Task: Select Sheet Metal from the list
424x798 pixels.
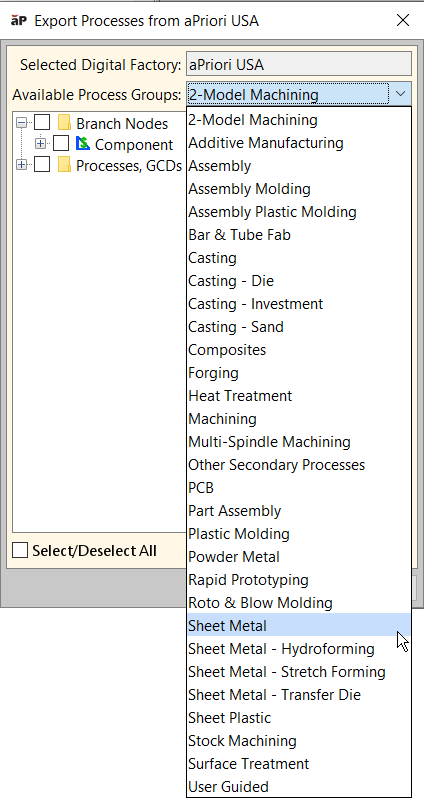Action: (299, 625)
